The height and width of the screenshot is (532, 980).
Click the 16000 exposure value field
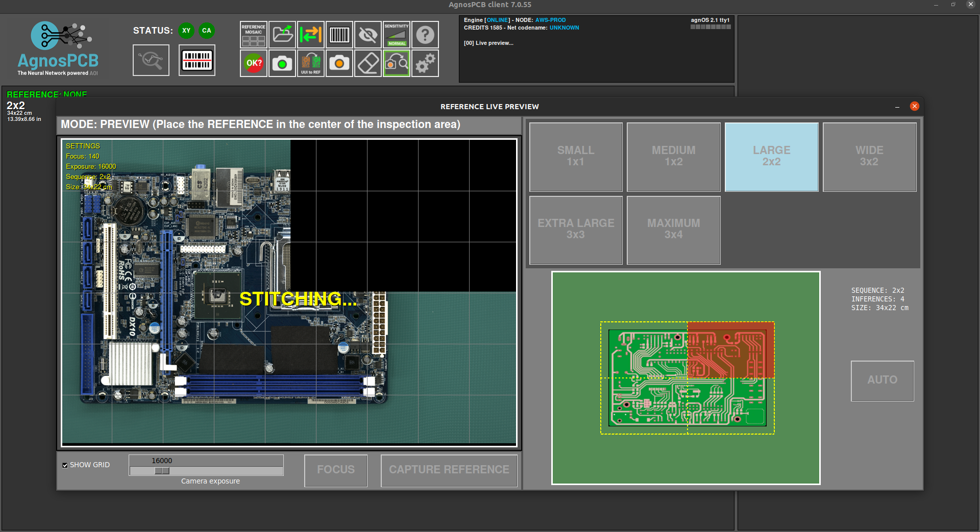[162, 461]
